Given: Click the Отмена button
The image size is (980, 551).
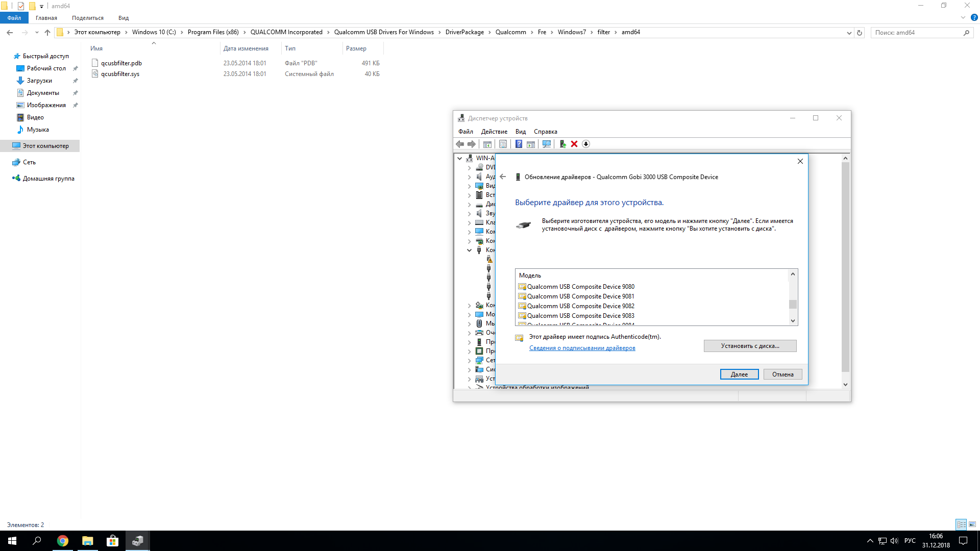Looking at the screenshot, I should 783,374.
